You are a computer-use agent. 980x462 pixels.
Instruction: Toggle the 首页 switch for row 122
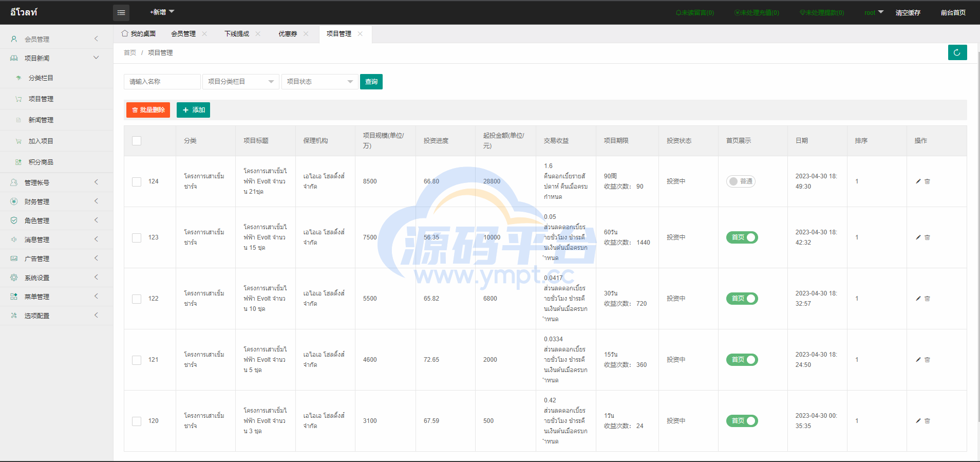pos(742,299)
